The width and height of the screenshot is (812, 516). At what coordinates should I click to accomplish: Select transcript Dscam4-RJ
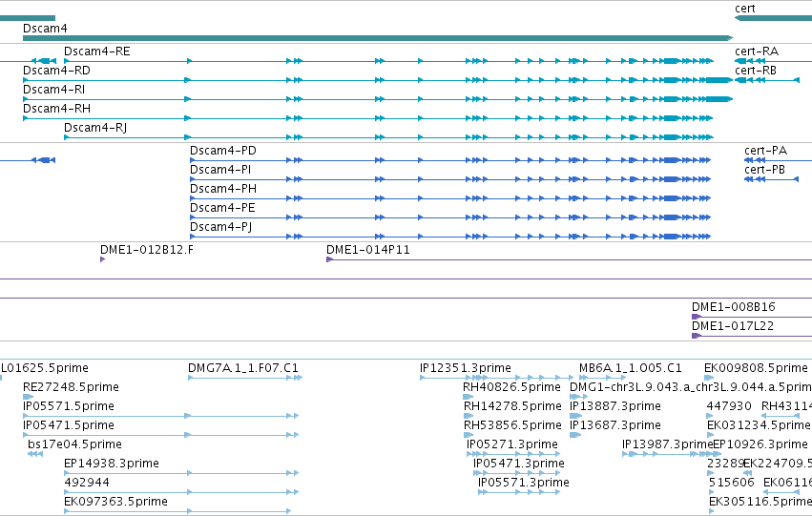[95, 128]
